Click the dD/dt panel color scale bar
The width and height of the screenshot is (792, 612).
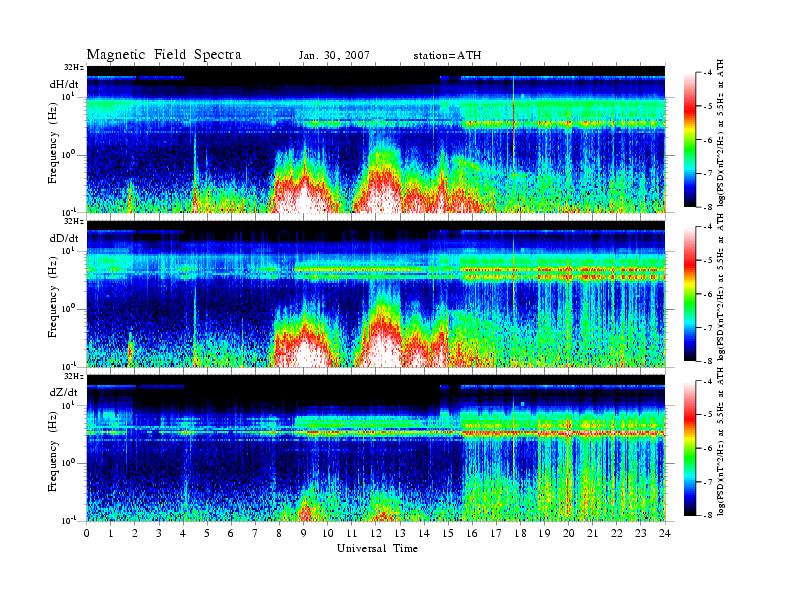(x=690, y=294)
